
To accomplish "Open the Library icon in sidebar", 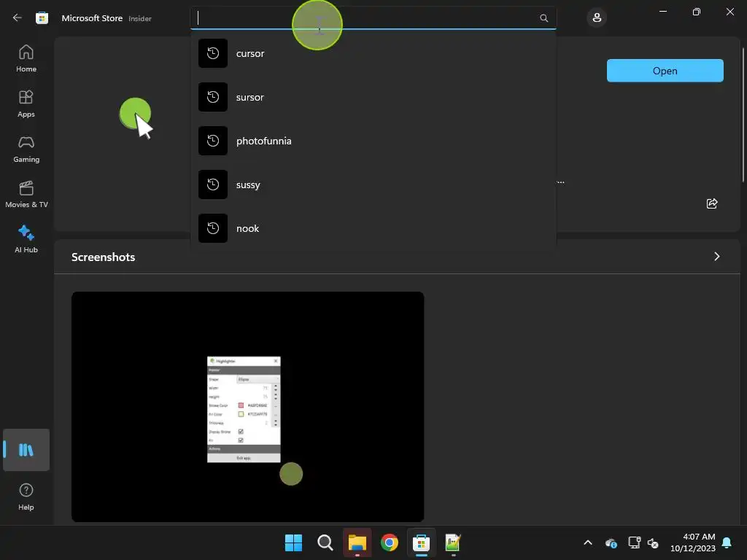I will pyautogui.click(x=26, y=449).
